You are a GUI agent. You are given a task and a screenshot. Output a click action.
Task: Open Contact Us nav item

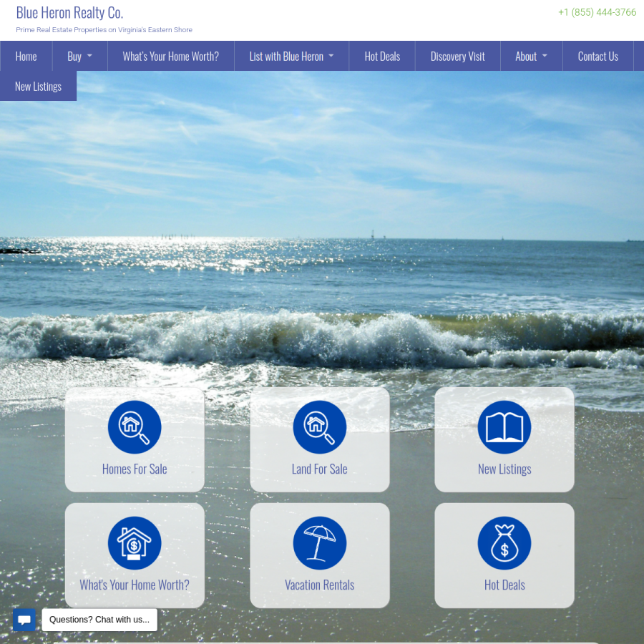tap(598, 57)
